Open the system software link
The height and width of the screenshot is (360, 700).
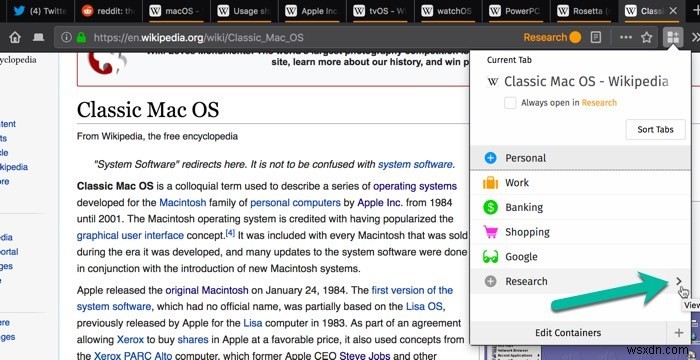point(415,164)
